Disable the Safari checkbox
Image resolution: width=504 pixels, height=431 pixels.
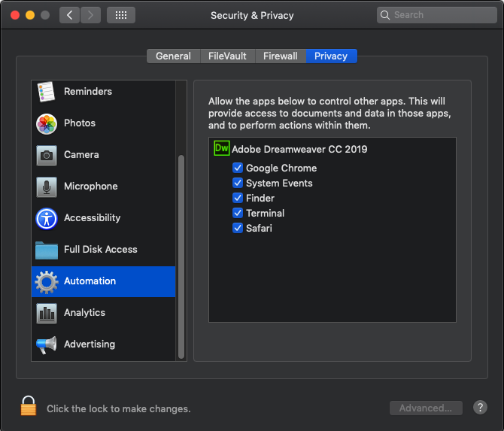238,228
